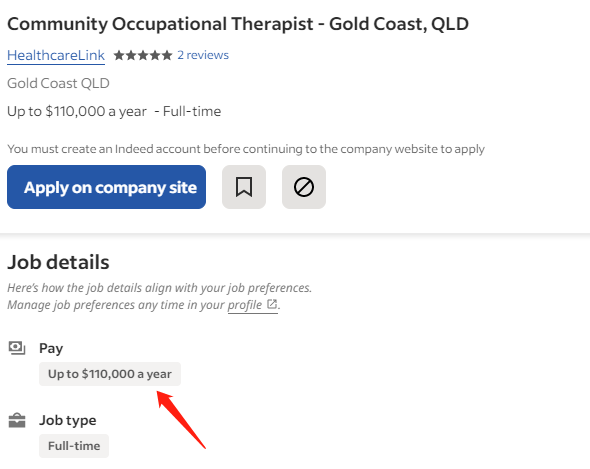This screenshot has height=469, width=590.
Task: Open your profile link
Action: [x=245, y=305]
